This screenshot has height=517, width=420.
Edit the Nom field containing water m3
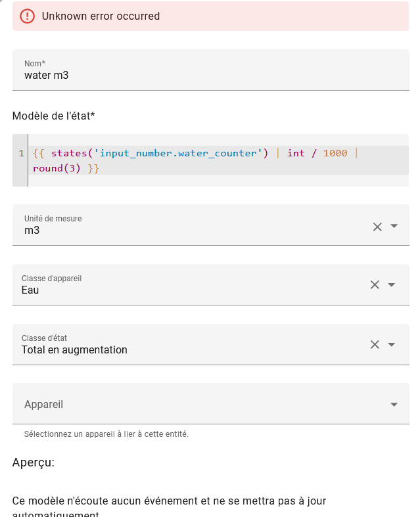click(211, 70)
